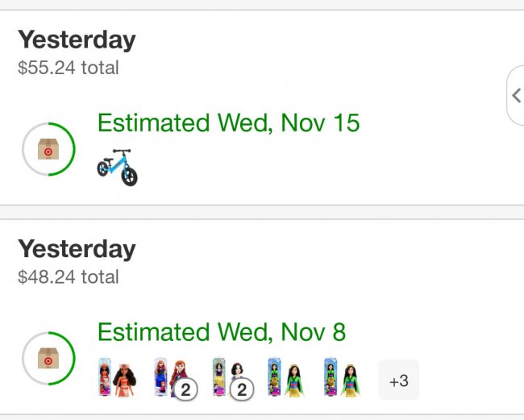Select the Yesterday heading of the $48.24 order

(77, 249)
